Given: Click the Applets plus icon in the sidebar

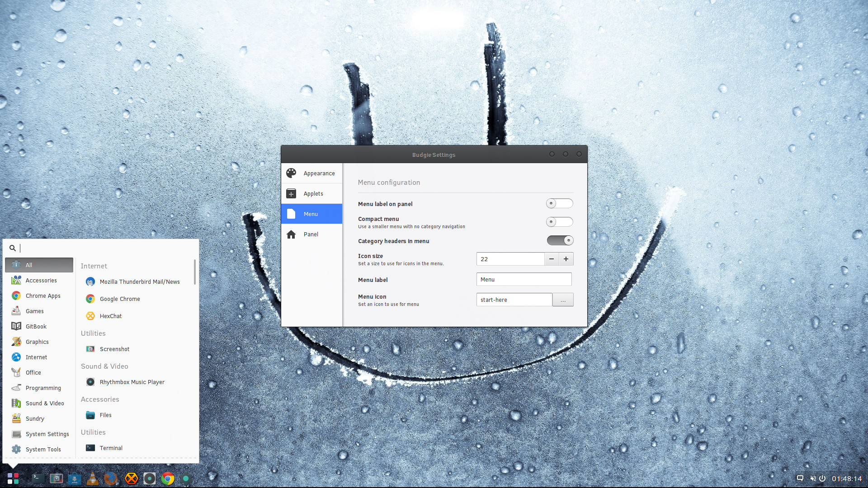Looking at the screenshot, I should pyautogui.click(x=291, y=194).
